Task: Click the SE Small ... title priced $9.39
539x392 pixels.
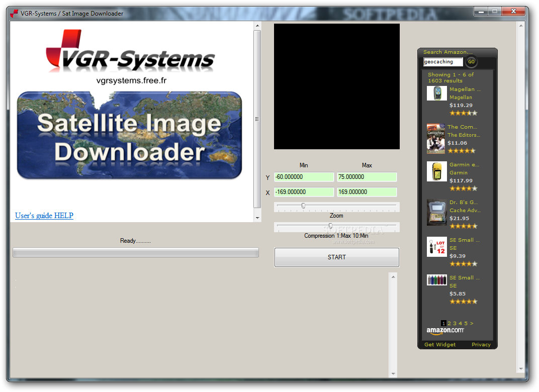Action: [465, 240]
